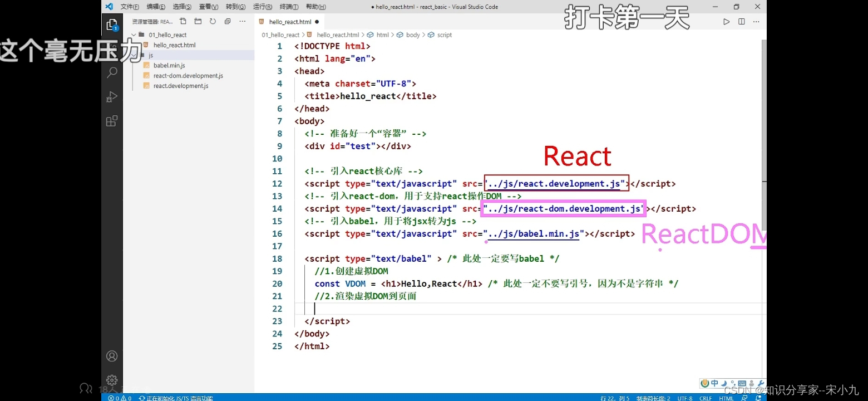Click the IME soft keyboard icon
This screenshot has height=401, width=868.
coord(742,384)
